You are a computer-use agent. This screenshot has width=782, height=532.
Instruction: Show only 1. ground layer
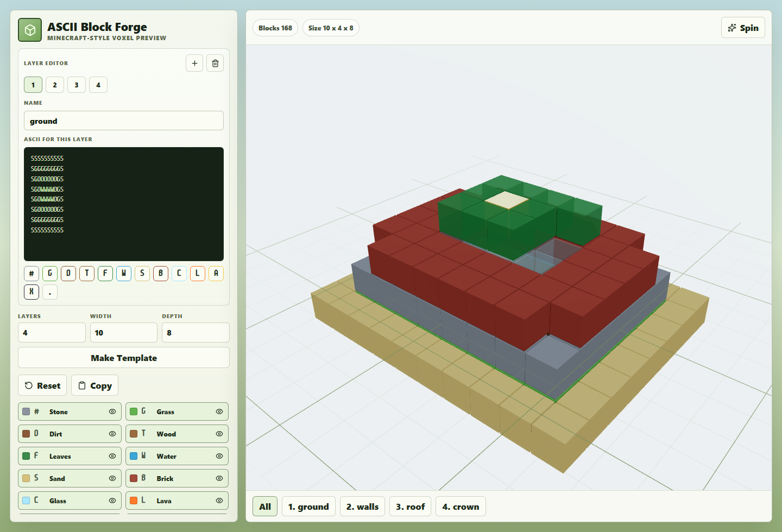click(x=308, y=506)
